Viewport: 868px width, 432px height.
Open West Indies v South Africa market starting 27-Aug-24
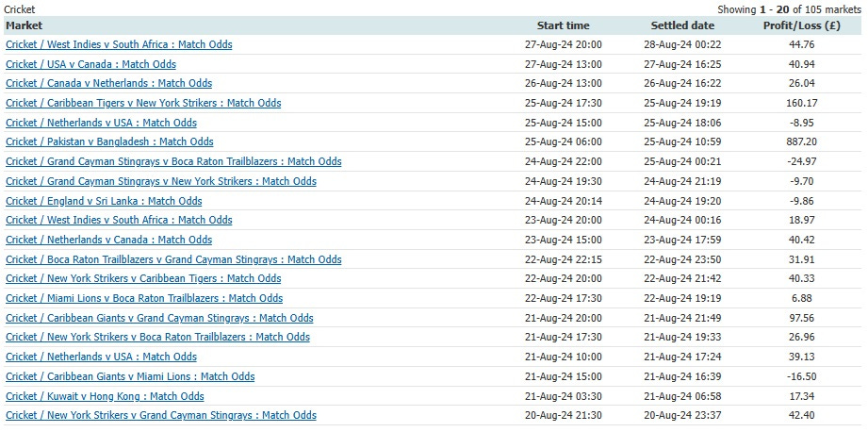(x=119, y=44)
